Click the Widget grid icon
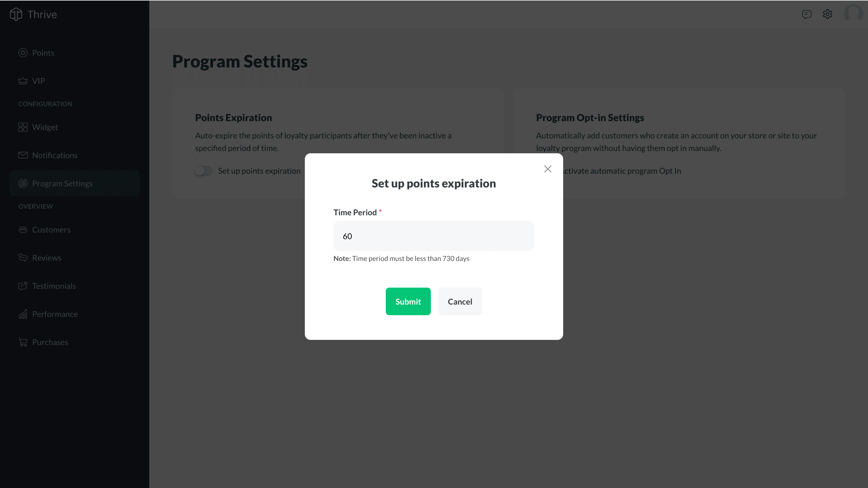Image resolution: width=868 pixels, height=488 pixels. (x=23, y=127)
